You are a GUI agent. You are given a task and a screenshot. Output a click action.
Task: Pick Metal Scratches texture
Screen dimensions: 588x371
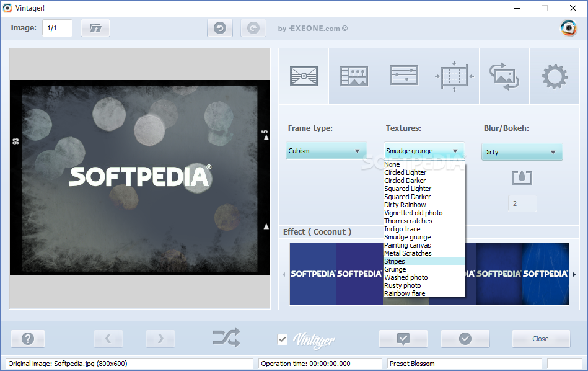[424, 254]
